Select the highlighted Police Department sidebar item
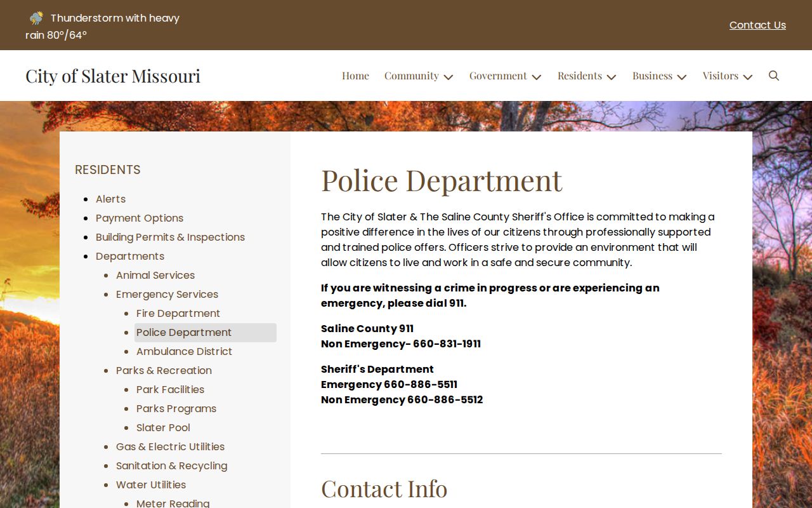Viewport: 812px width, 508px height. [x=206, y=332]
